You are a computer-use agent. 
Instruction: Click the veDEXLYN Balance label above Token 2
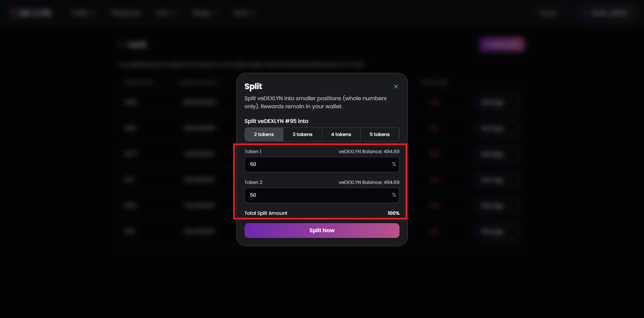coord(369,182)
